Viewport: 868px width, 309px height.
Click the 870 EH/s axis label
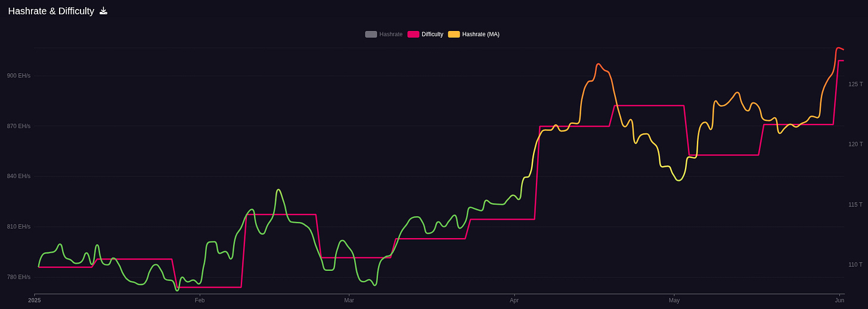18,126
